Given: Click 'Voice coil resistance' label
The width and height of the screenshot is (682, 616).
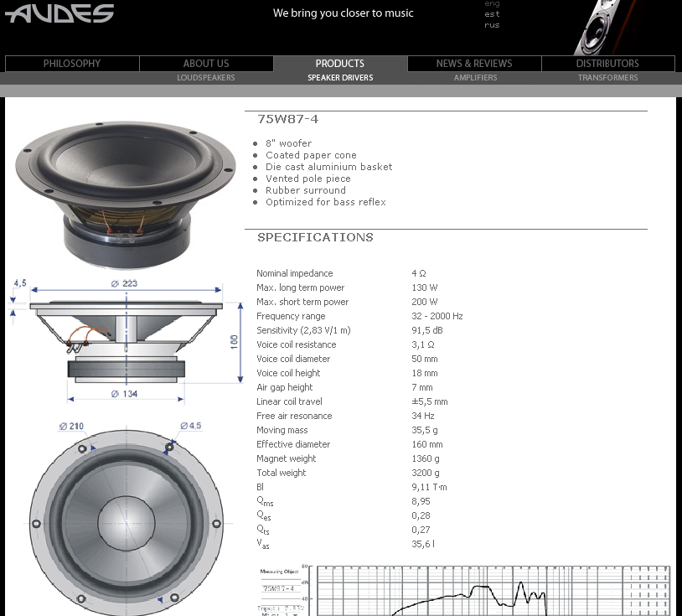Looking at the screenshot, I should tap(297, 344).
